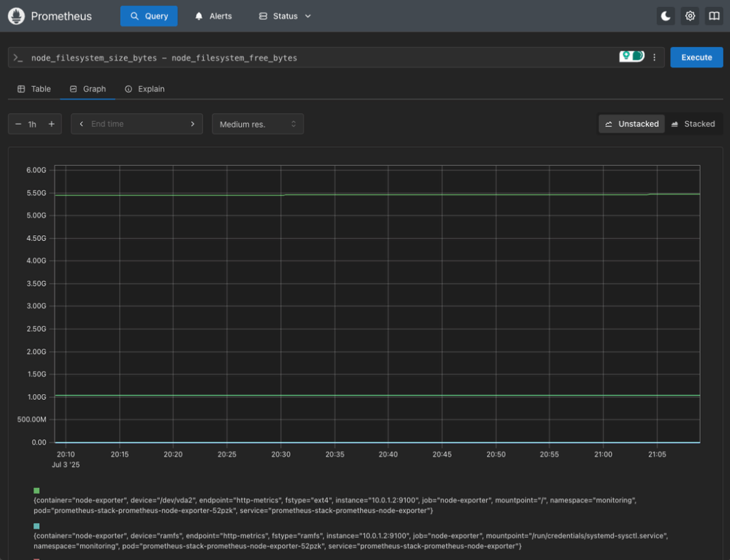
Task: Keep the graph in Unstacked mode
Action: tap(632, 123)
